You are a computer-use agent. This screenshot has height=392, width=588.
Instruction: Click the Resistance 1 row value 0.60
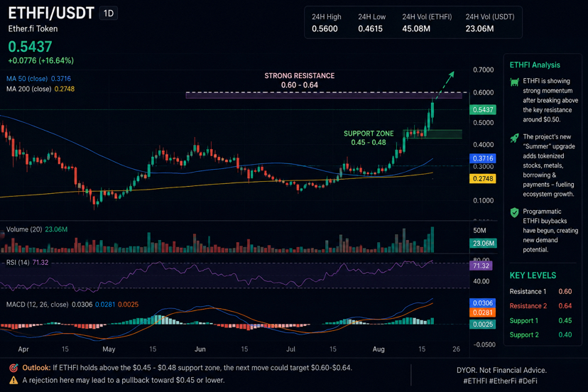click(565, 291)
